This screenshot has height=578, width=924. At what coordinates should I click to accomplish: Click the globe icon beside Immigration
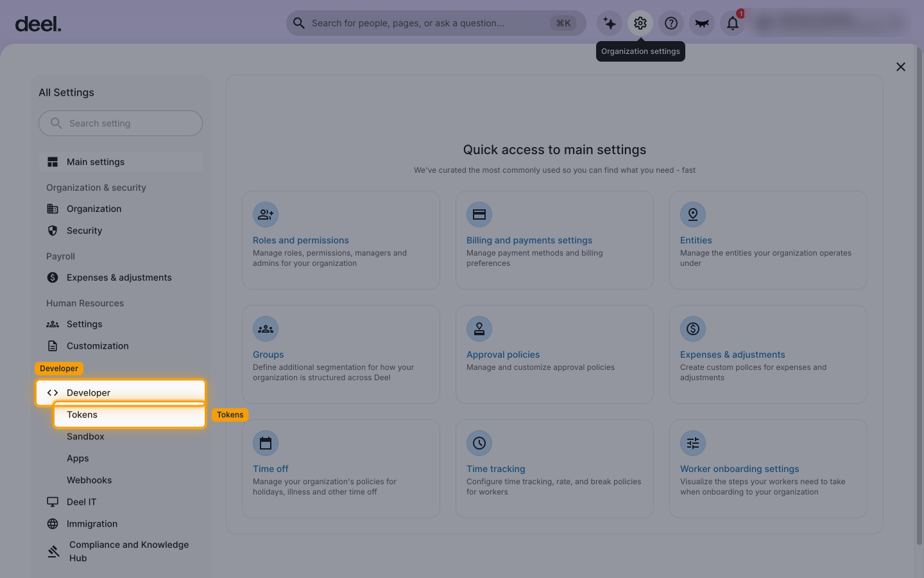click(53, 524)
